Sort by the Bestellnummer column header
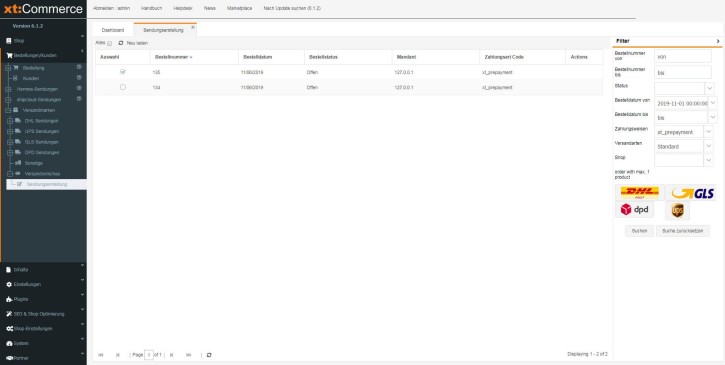Image resolution: width=725 pixels, height=365 pixels. point(194,57)
